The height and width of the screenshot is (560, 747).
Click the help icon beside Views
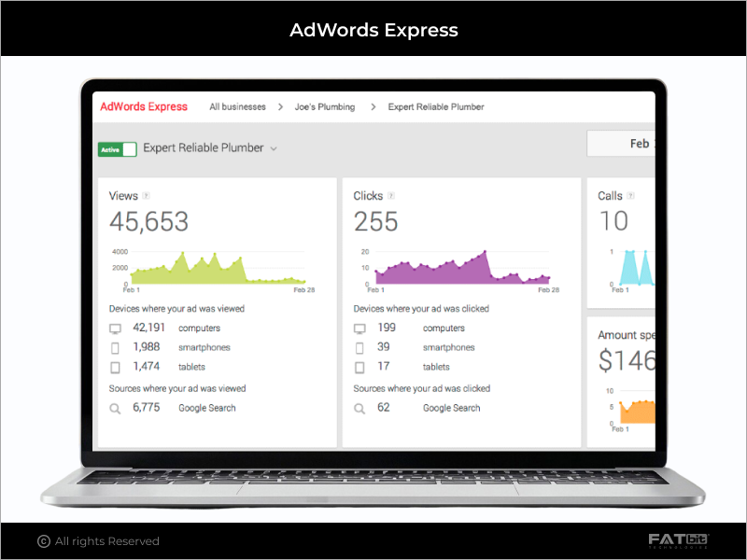tap(147, 195)
